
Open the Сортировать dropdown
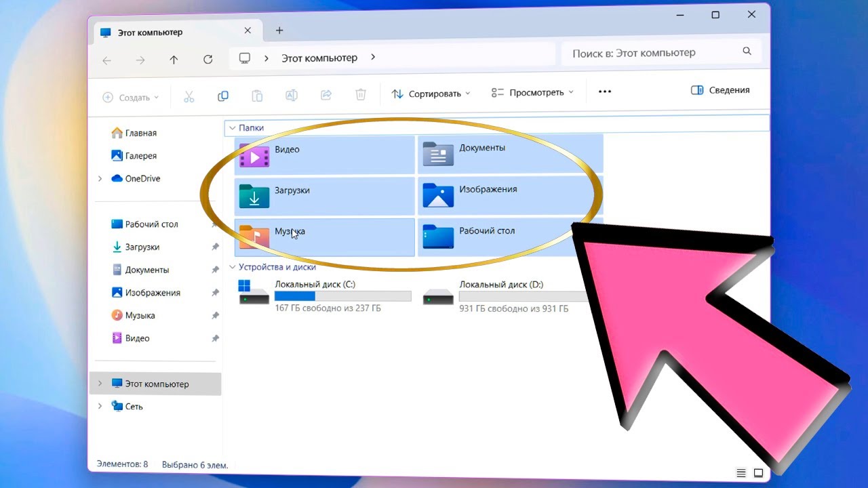coord(431,94)
